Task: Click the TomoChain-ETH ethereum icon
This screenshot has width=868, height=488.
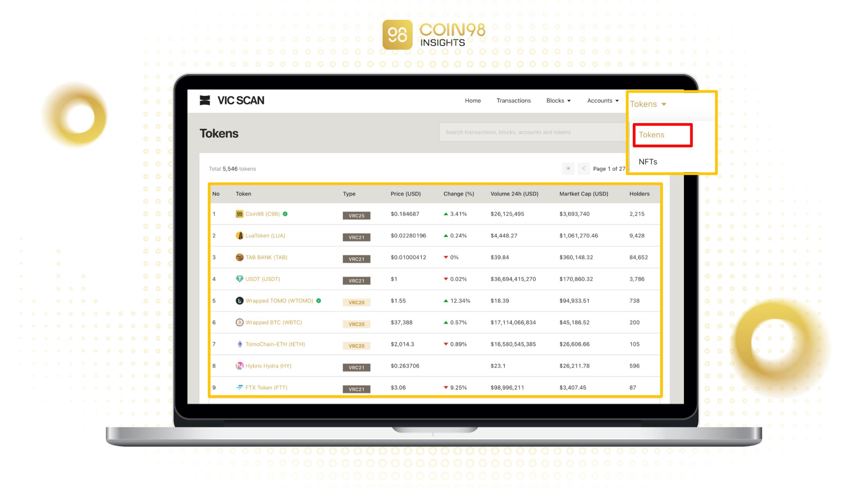Action: click(240, 344)
